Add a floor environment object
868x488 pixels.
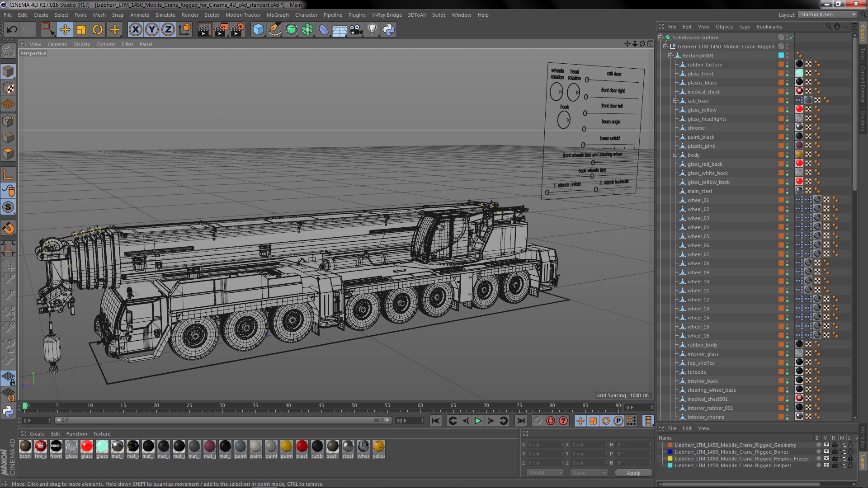(340, 30)
